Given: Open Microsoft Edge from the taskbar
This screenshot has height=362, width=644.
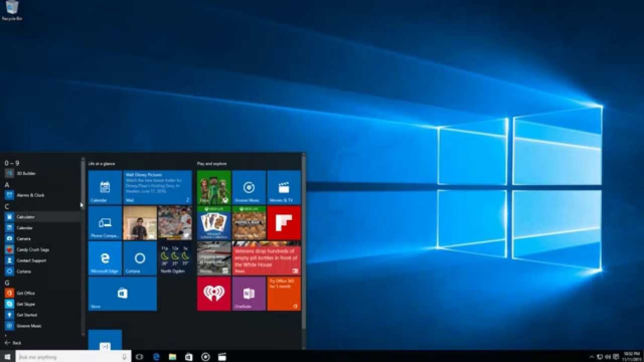Looking at the screenshot, I should click(156, 357).
